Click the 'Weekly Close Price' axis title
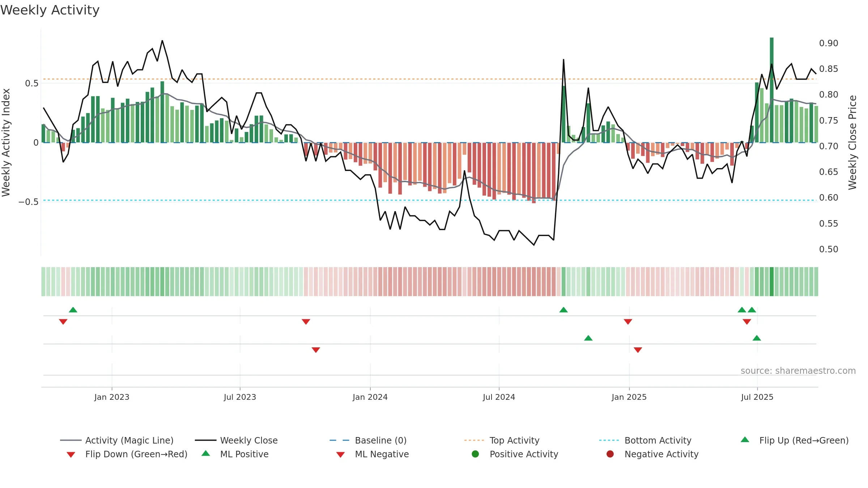 pyautogui.click(x=852, y=142)
